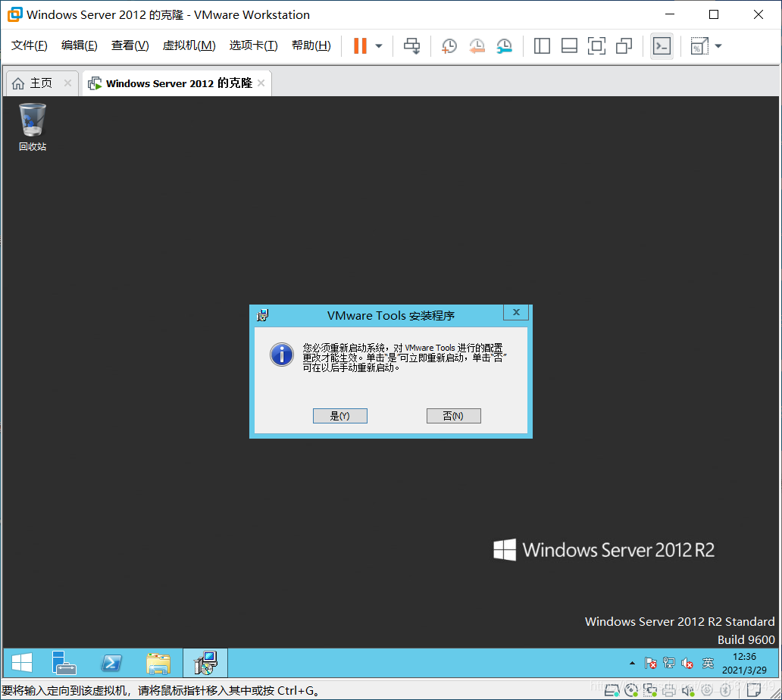Enter full screen mode
Image resolution: width=782 pixels, height=700 pixels.
pyautogui.click(x=596, y=46)
